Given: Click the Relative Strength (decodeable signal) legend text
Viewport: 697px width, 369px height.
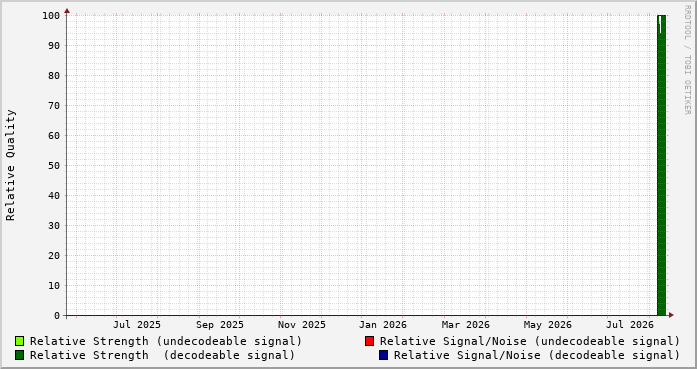Looking at the screenshot, I should 162,355.
